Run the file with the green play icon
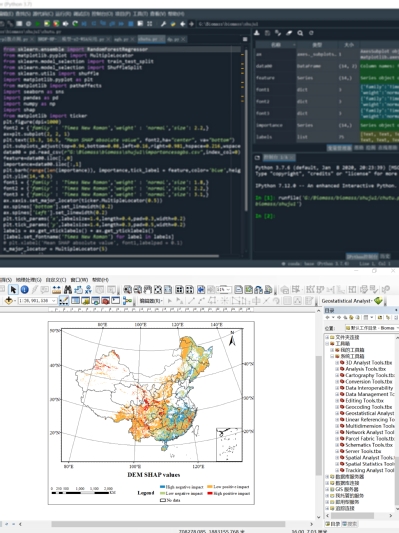This screenshot has height=533, width=399. click(x=37, y=24)
